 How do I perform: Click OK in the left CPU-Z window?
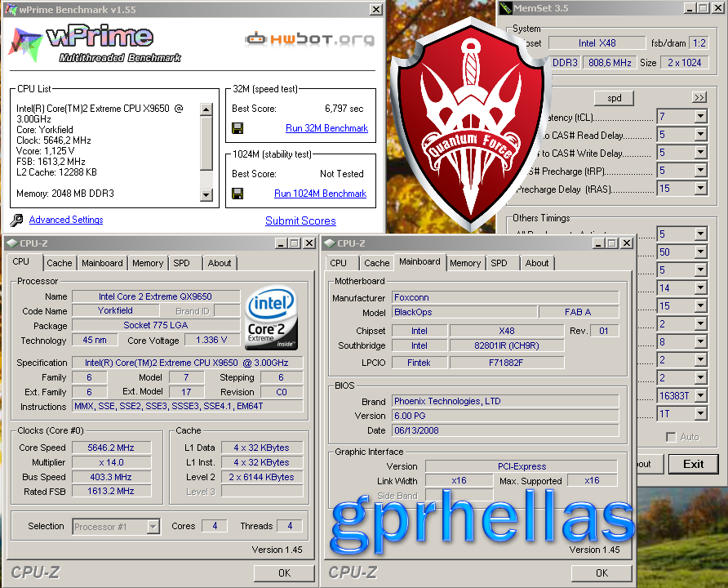tap(284, 573)
